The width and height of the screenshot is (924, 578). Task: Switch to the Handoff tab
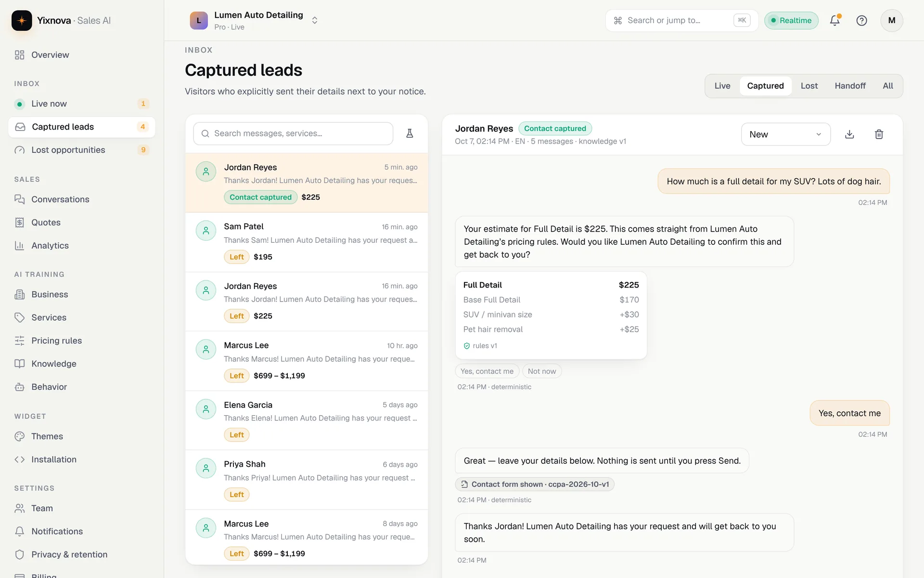(x=850, y=86)
